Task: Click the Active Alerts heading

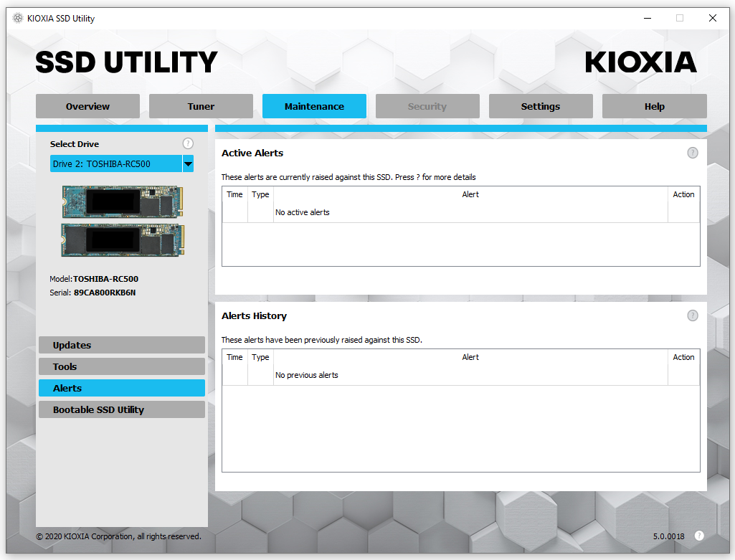Action: click(252, 153)
